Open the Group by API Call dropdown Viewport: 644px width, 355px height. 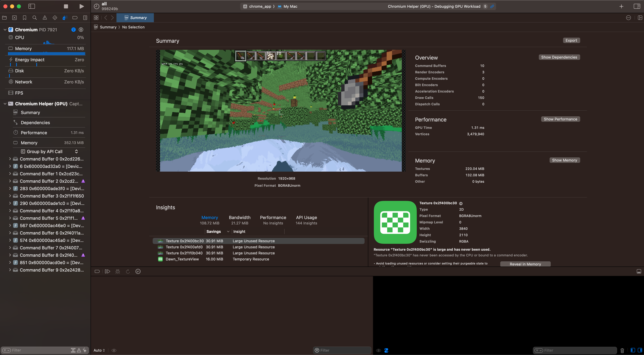[50, 152]
